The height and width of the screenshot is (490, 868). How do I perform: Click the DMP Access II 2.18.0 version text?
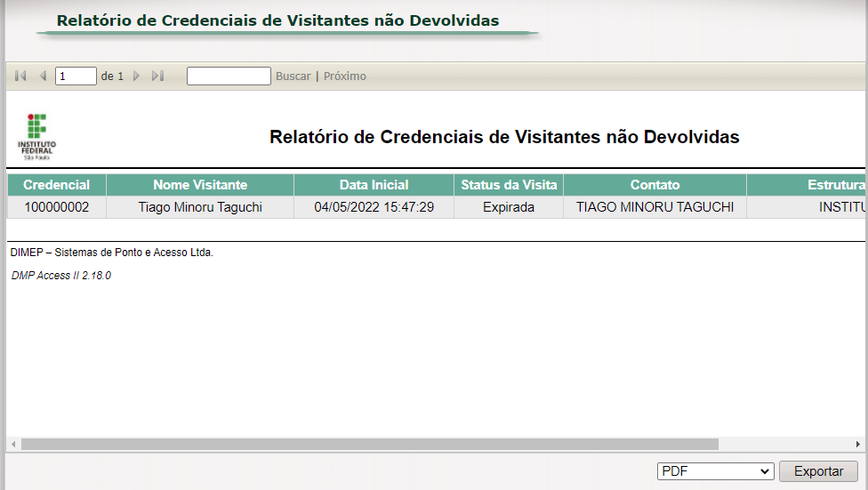pos(60,276)
